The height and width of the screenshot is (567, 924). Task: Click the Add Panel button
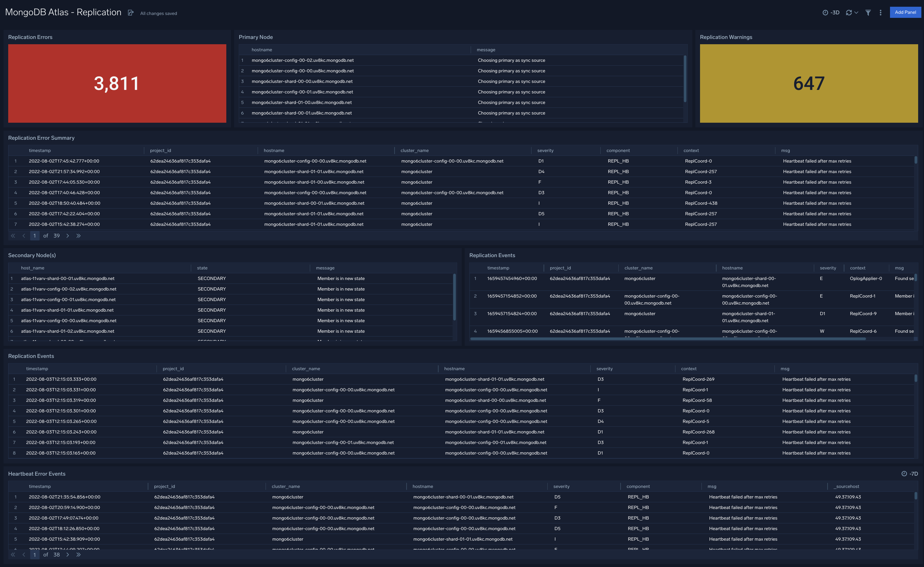tap(905, 12)
